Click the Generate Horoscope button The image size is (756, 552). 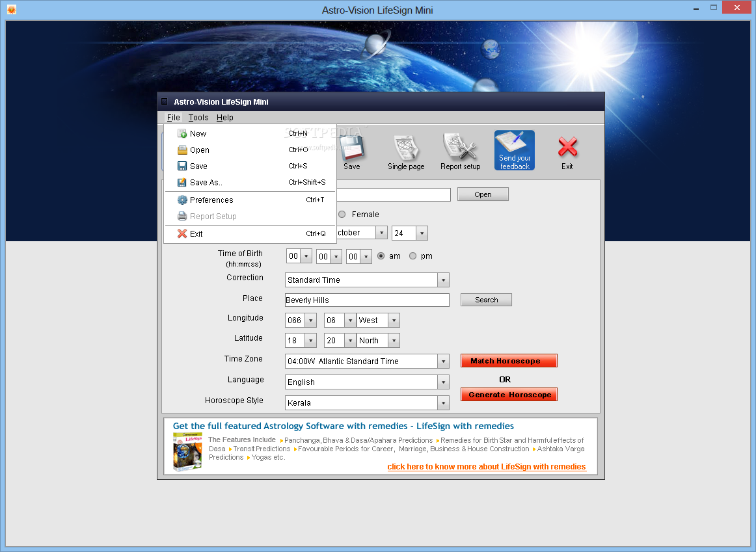(509, 395)
